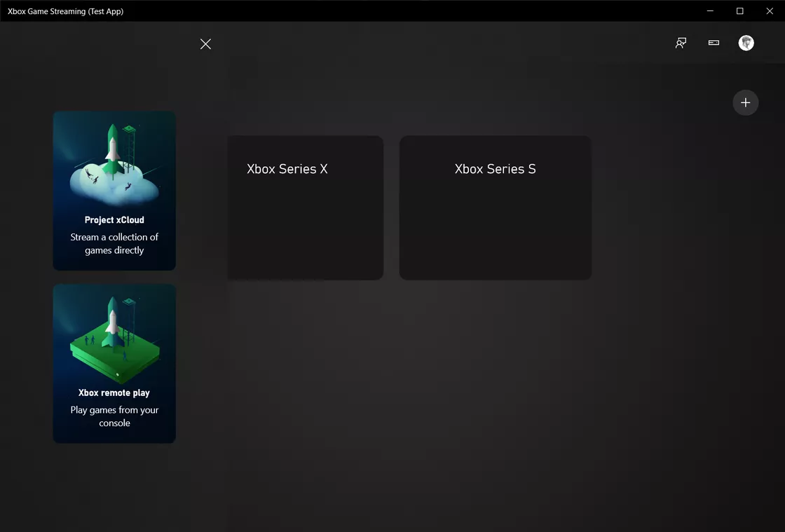This screenshot has width=785, height=532.
Task: Select 'Stream a collection of games directly' text
Action: [x=114, y=243]
